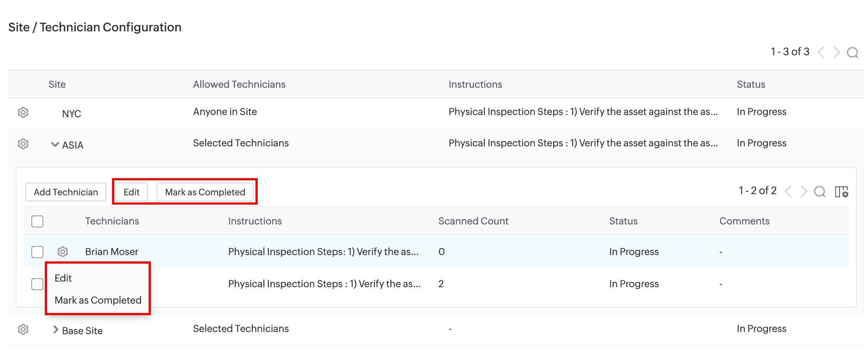Go to next page of technicians table
Viewport: 868px width, 357px height.
[804, 192]
